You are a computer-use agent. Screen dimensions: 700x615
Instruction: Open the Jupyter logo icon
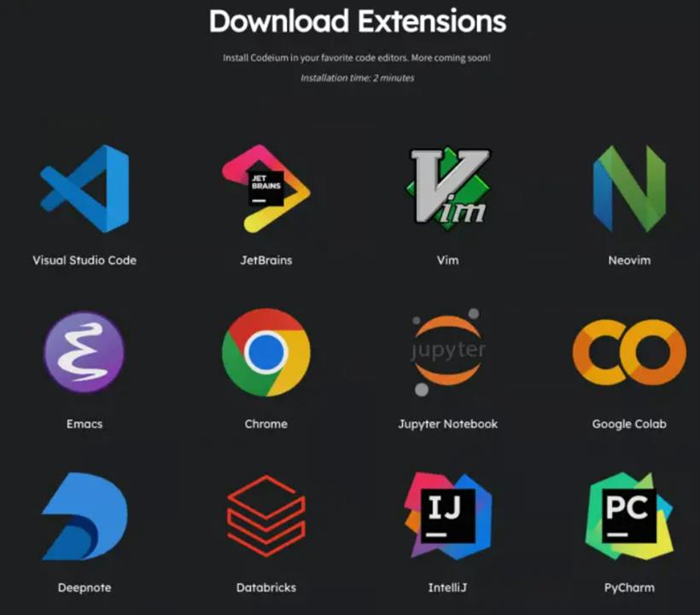pos(448,352)
